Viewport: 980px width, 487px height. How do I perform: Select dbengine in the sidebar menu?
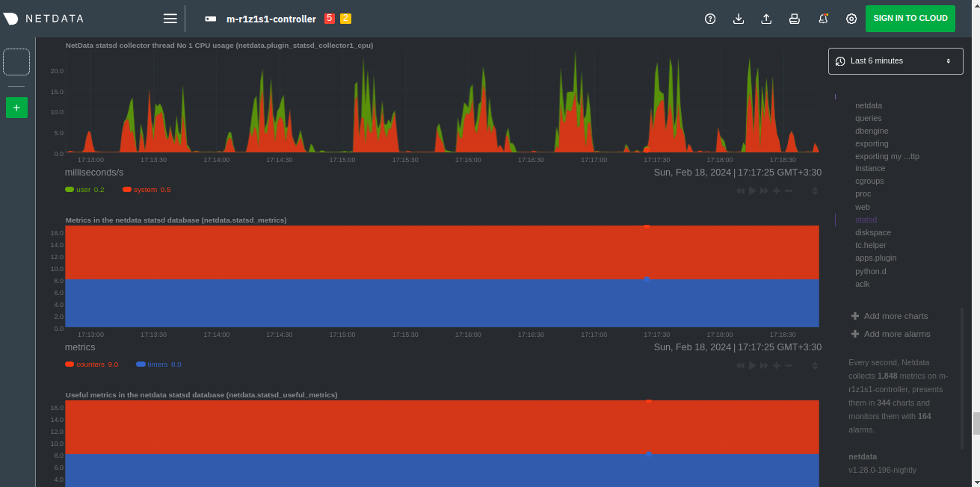(x=872, y=131)
